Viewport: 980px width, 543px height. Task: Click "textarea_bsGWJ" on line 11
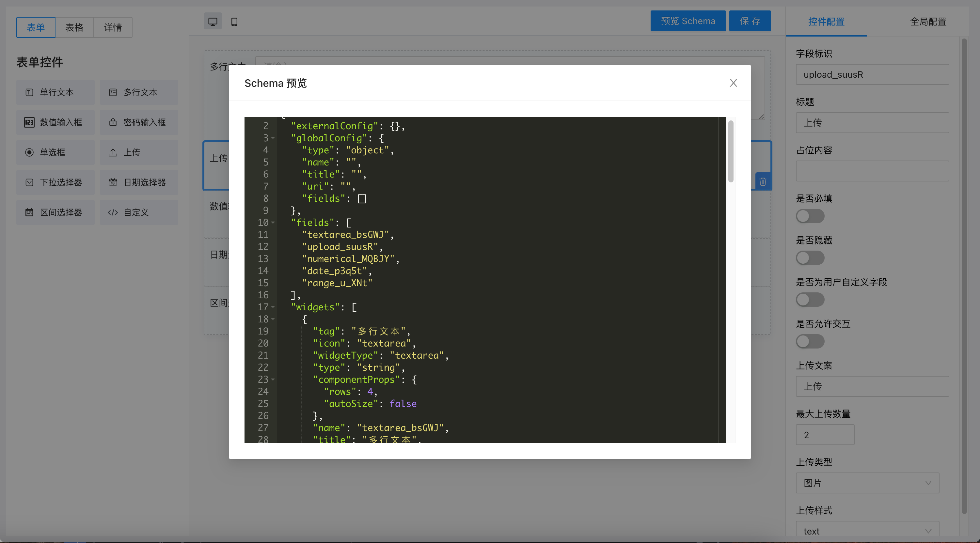[x=345, y=235]
